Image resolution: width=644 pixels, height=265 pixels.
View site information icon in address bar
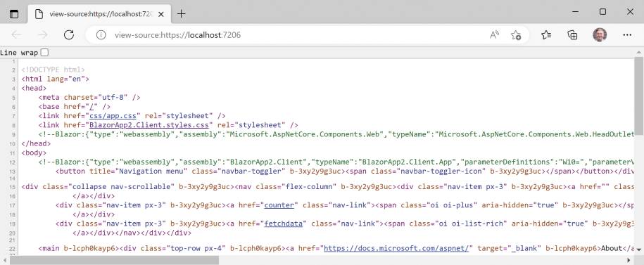(x=101, y=35)
